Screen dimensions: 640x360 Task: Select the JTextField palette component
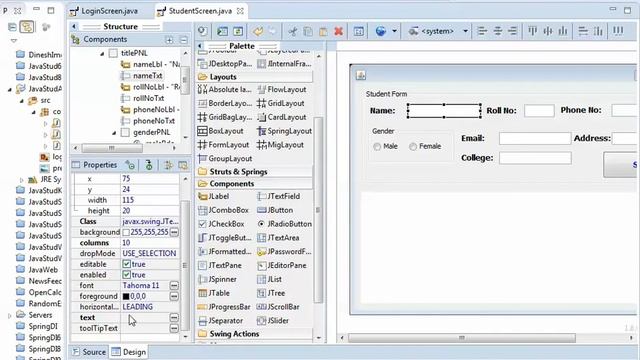tap(279, 196)
